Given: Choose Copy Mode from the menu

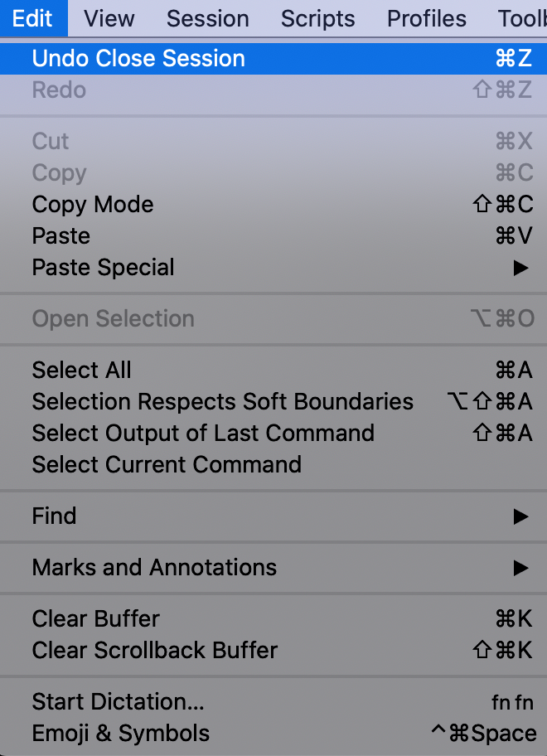Looking at the screenshot, I should [x=92, y=205].
